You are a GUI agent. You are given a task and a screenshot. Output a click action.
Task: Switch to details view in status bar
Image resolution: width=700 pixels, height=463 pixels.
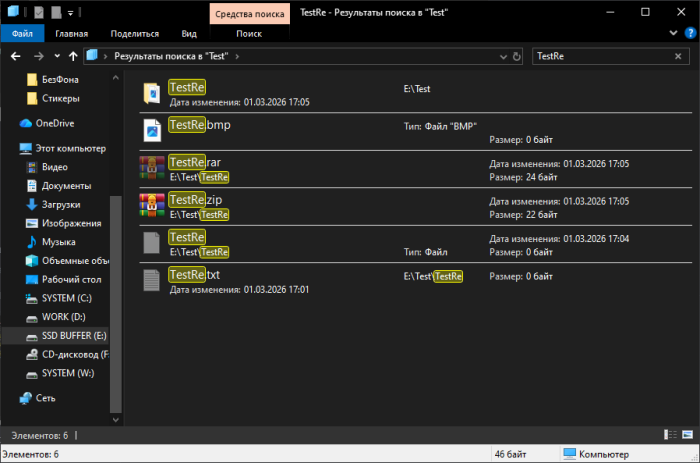[x=669, y=434]
